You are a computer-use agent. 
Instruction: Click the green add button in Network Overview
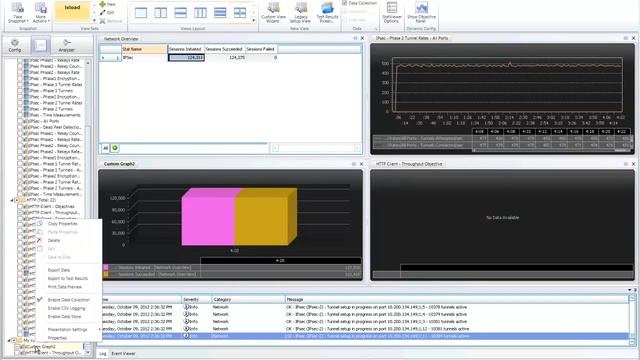pyautogui.click(x=115, y=148)
